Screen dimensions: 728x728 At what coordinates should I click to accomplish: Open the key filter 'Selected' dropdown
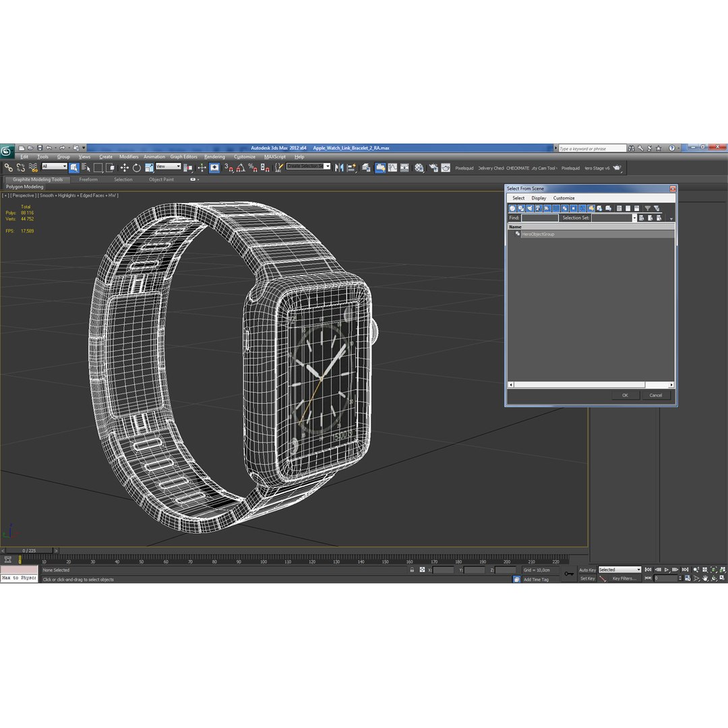(620, 570)
